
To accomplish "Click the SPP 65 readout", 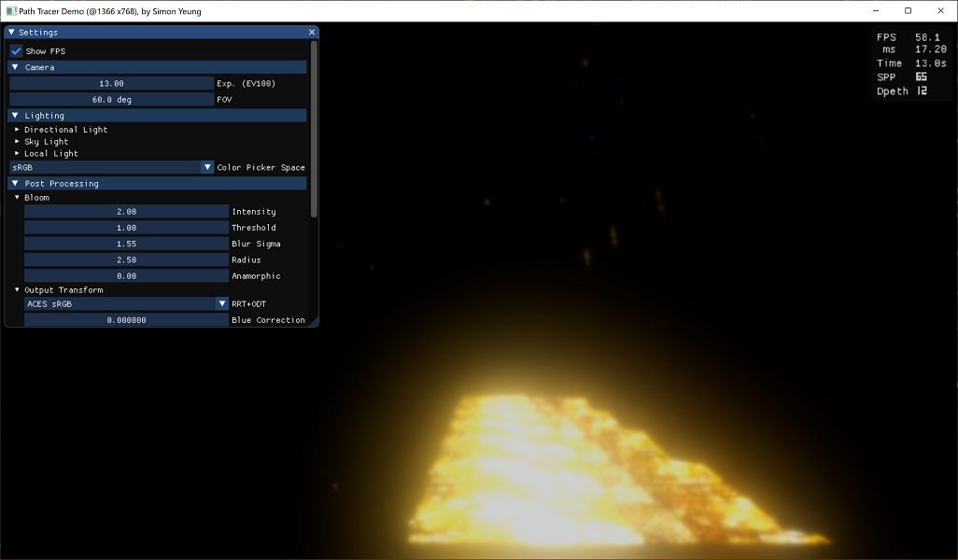I will pos(902,77).
